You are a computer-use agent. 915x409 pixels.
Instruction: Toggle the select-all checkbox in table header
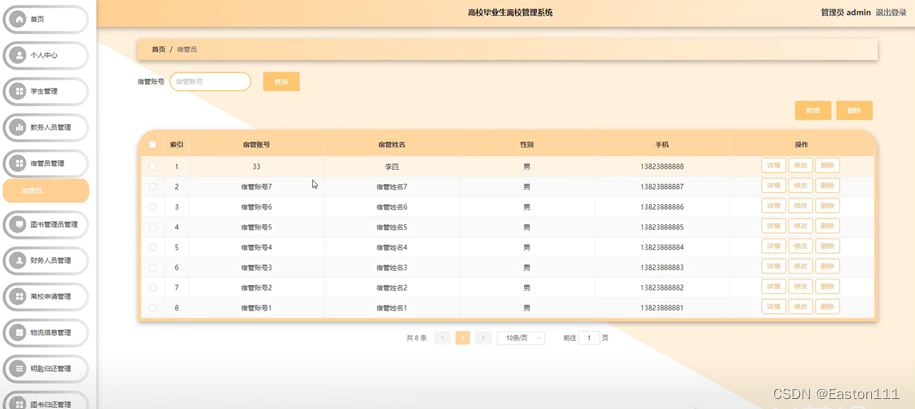coord(153,145)
